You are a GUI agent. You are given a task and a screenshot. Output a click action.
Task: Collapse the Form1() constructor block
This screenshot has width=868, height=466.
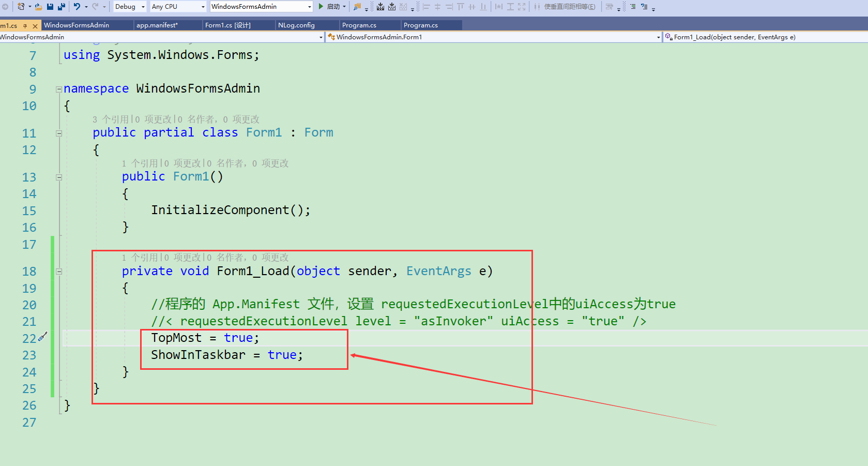(59, 177)
